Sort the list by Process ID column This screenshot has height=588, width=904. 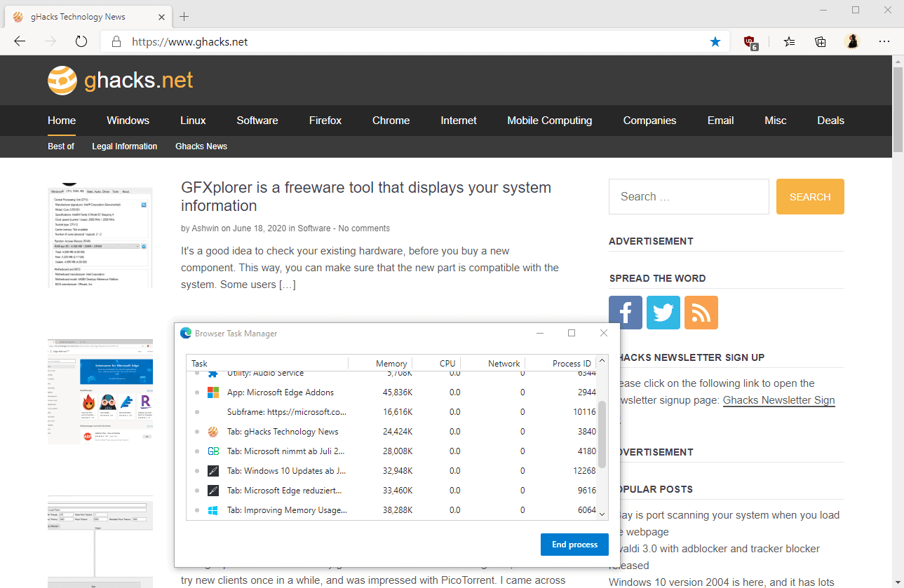coord(561,363)
